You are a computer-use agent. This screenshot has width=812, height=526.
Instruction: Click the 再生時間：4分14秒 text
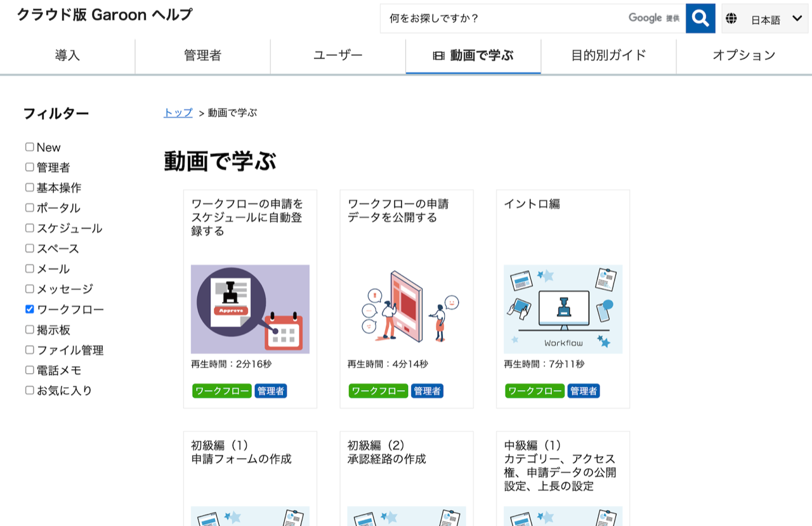(388, 364)
